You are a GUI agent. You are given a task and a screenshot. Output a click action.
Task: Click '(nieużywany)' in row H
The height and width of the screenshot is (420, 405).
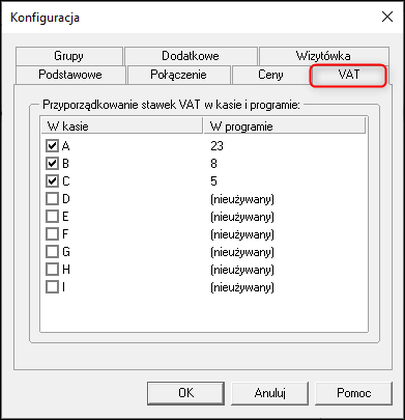(242, 269)
